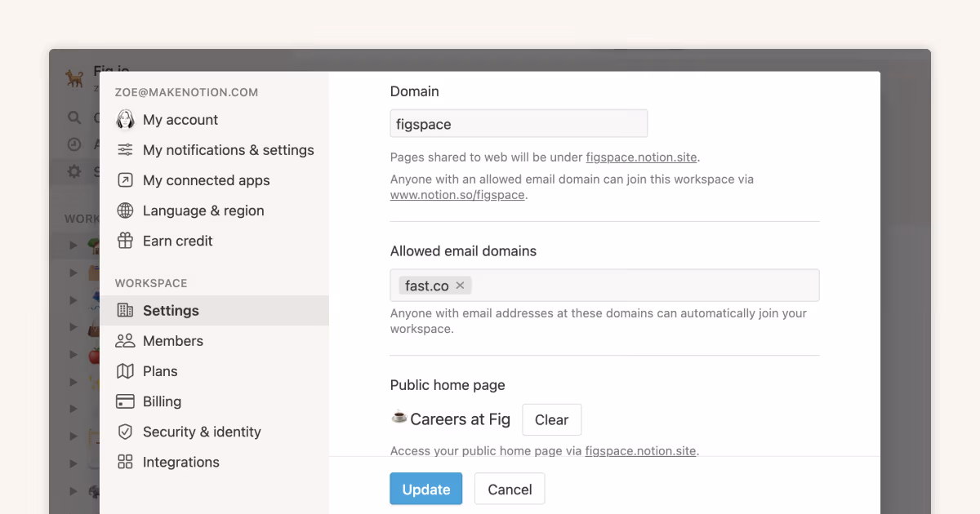Click the shield icon for Security & identity
The image size is (980, 514).
tap(126, 431)
